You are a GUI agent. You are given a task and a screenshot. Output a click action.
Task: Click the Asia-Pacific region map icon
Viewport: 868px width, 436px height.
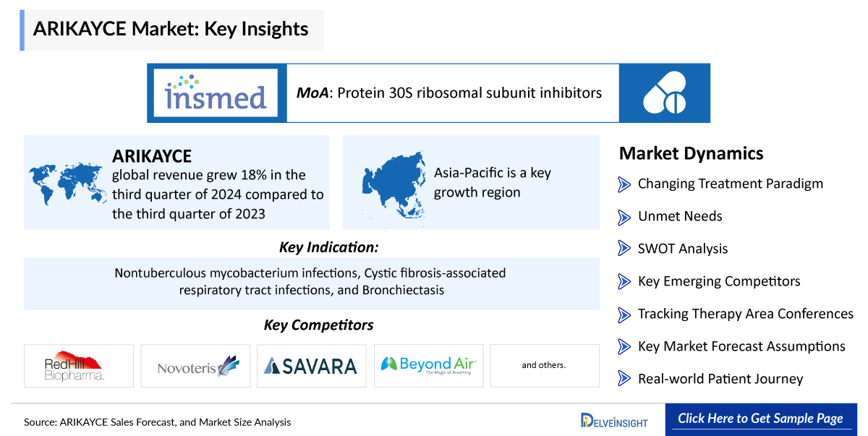[393, 181]
